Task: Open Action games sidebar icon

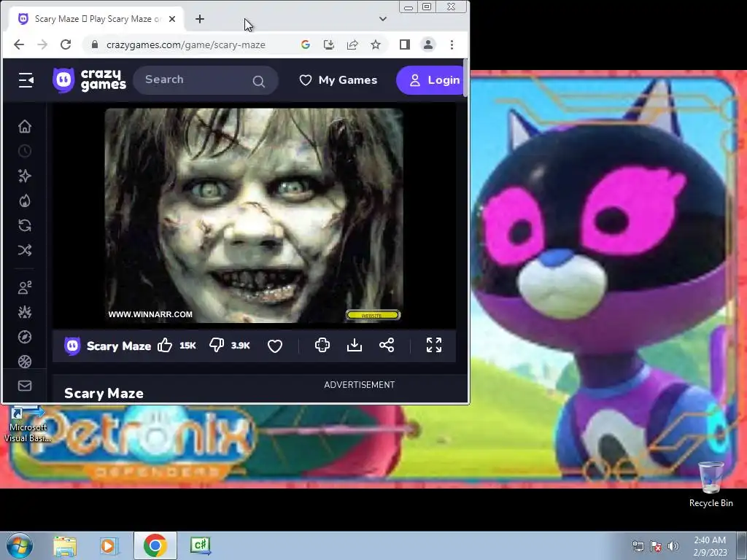Action: tap(25, 312)
